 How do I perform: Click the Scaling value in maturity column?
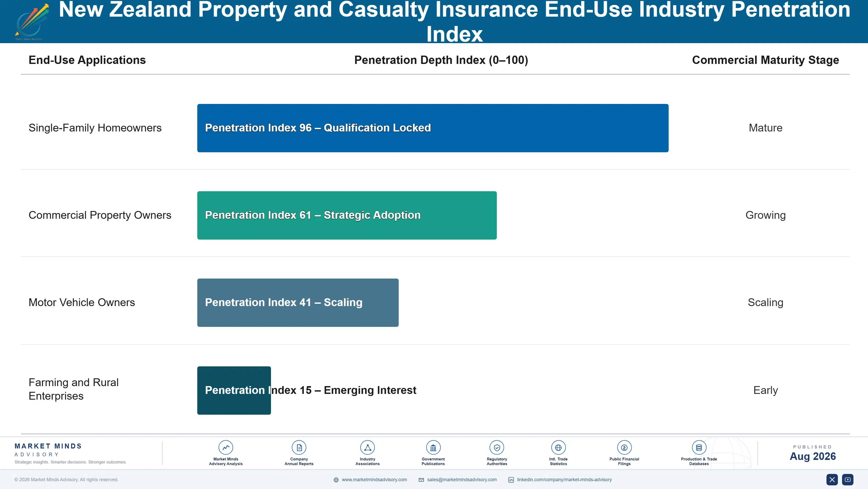[765, 302]
